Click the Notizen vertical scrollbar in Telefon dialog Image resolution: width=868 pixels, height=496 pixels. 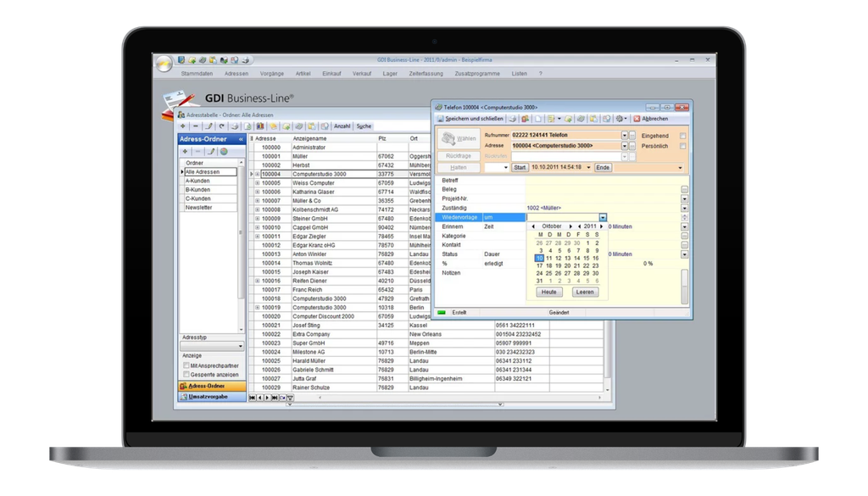(x=685, y=287)
